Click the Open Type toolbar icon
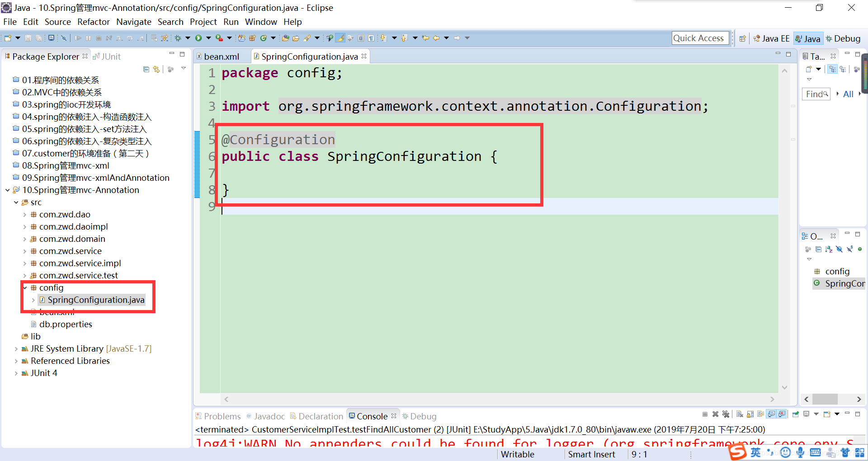Screen dimensions: 868x461 (285, 38)
